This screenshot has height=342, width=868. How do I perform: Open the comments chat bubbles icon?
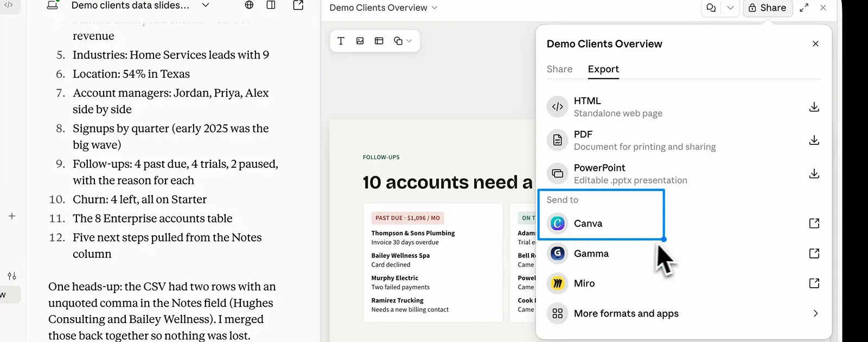point(711,8)
